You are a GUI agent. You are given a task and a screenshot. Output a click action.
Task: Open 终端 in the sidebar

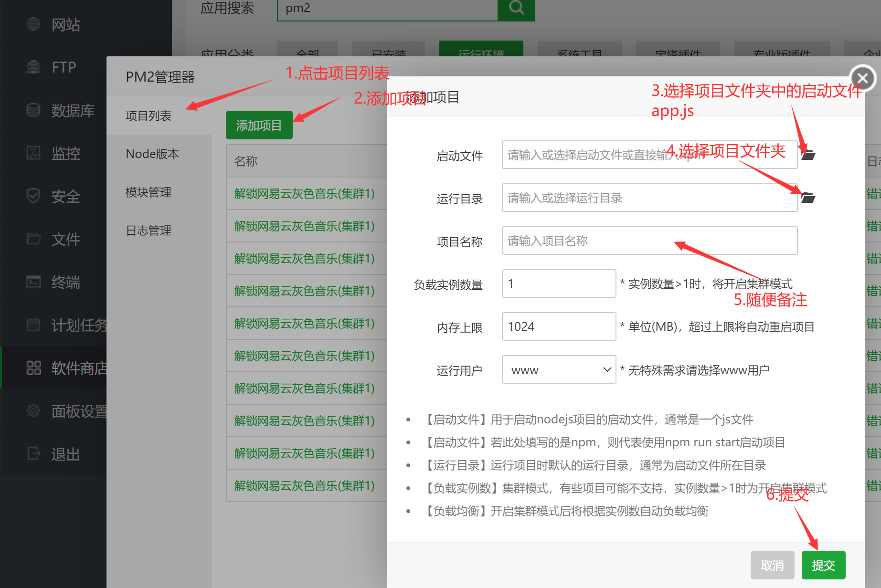coord(66,282)
